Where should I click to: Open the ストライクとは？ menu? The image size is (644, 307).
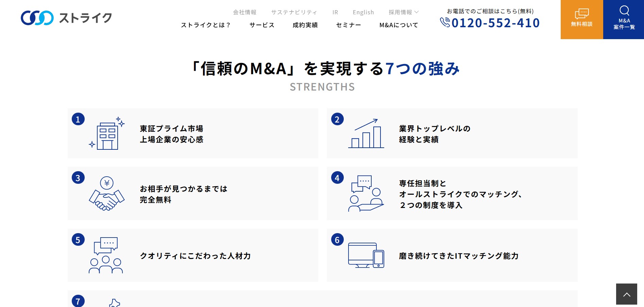click(x=206, y=25)
